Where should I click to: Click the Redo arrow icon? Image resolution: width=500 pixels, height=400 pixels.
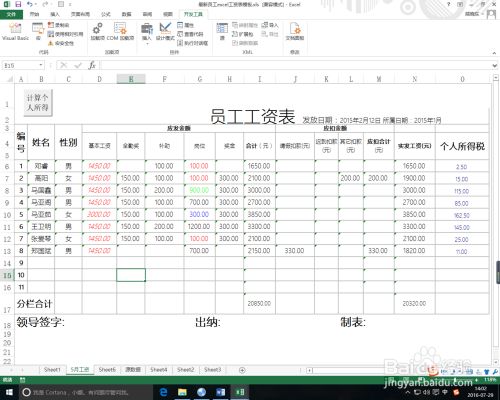[45, 4]
